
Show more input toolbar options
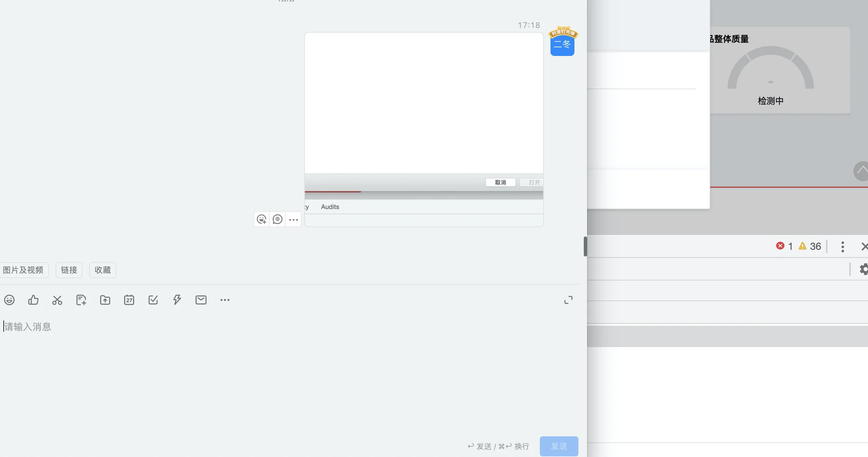(225, 300)
